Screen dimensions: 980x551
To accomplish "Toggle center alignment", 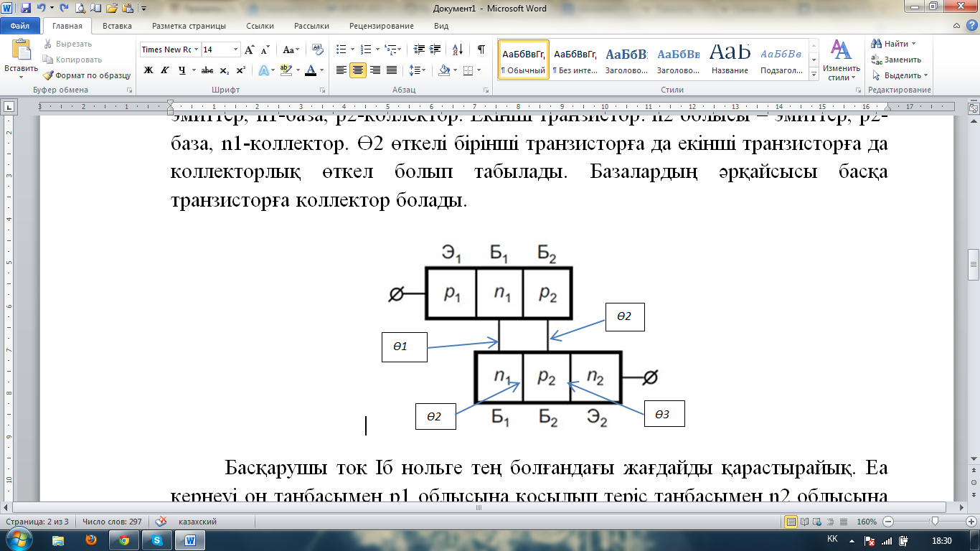I will [x=358, y=70].
